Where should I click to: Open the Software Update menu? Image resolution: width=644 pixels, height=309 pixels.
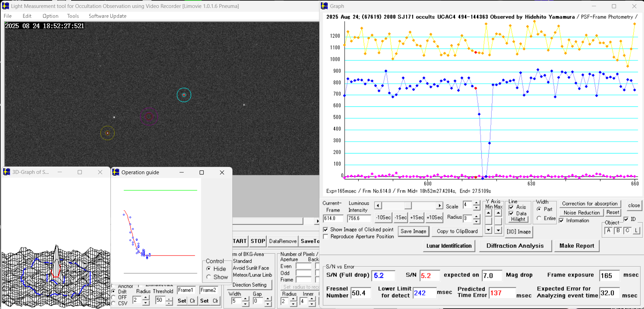tap(107, 16)
